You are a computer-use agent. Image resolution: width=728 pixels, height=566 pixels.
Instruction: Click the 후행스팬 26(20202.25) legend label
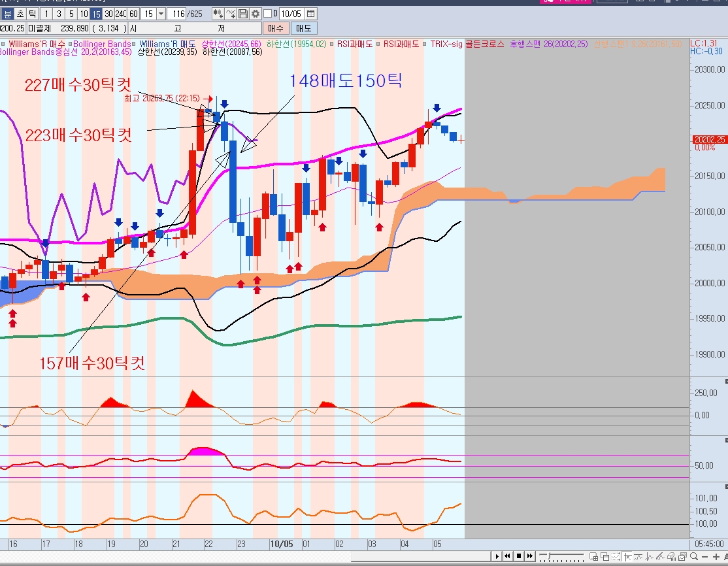tap(549, 44)
